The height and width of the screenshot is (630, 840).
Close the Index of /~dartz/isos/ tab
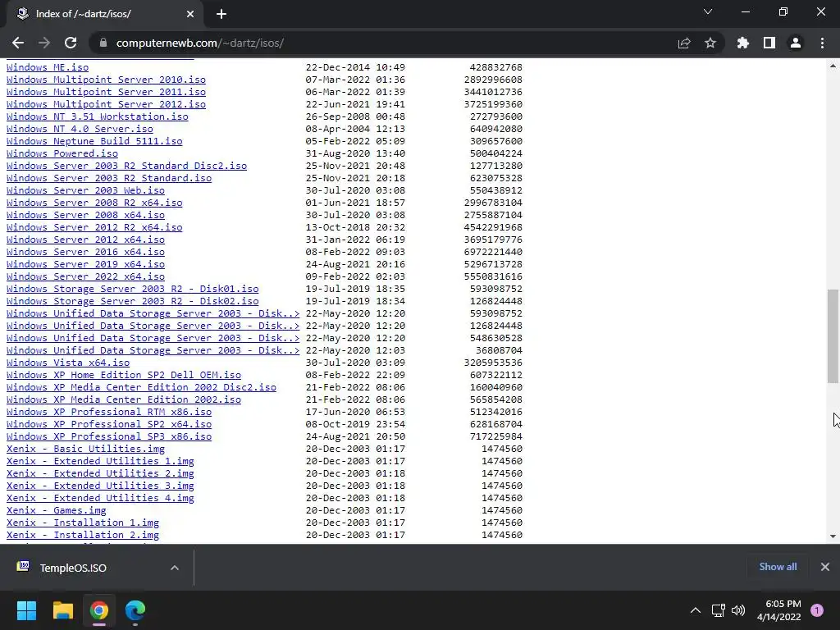(x=190, y=14)
